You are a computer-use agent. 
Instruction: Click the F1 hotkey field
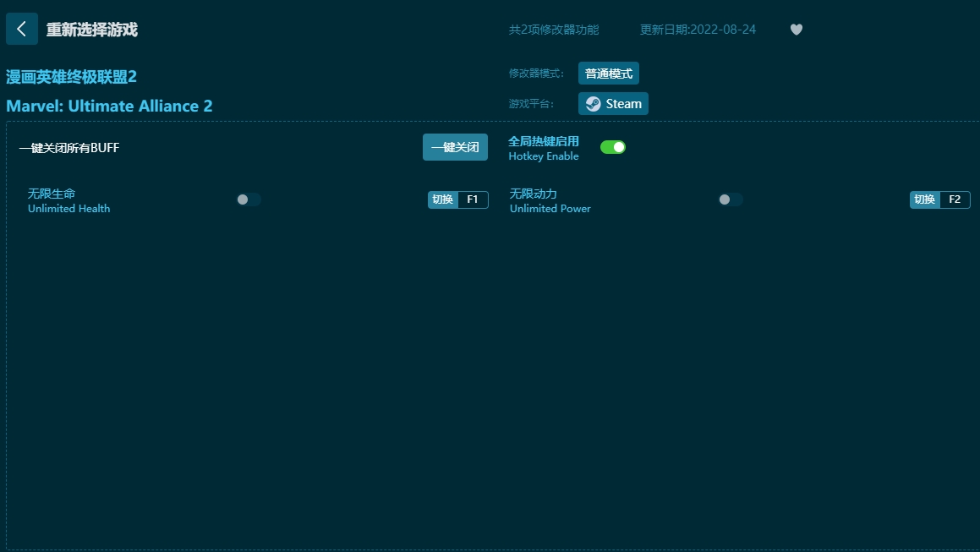(x=473, y=199)
